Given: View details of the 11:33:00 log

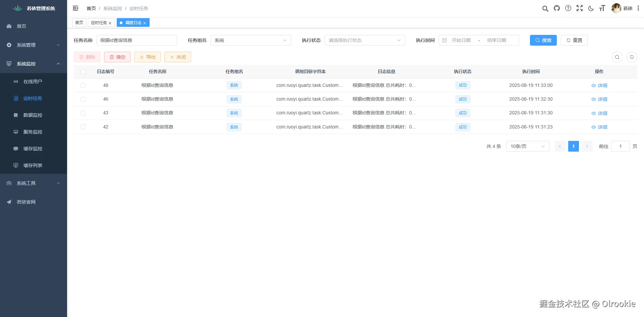Looking at the screenshot, I should pyautogui.click(x=599, y=86).
